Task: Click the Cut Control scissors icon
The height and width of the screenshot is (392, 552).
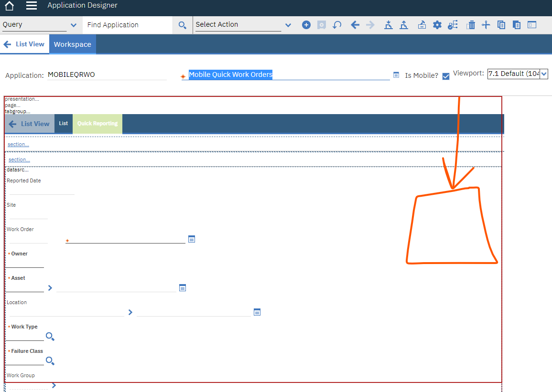Action: pyautogui.click(x=486, y=25)
